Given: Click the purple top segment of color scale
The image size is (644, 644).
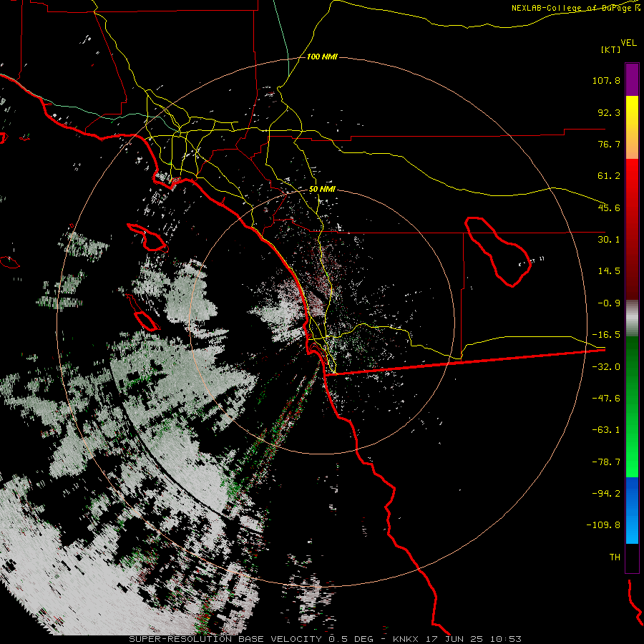Looking at the screenshot, I should tap(632, 79).
